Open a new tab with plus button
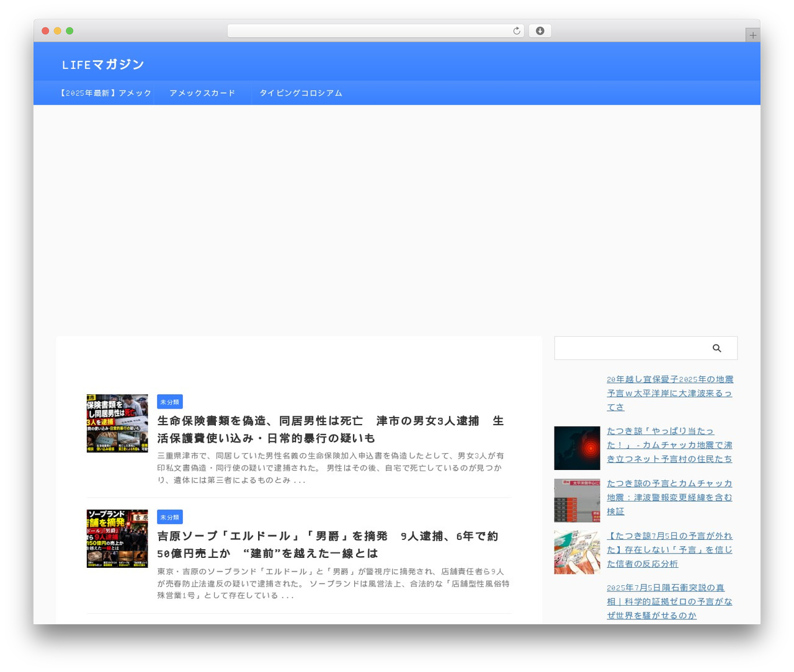This screenshot has height=672, width=794. click(x=752, y=35)
